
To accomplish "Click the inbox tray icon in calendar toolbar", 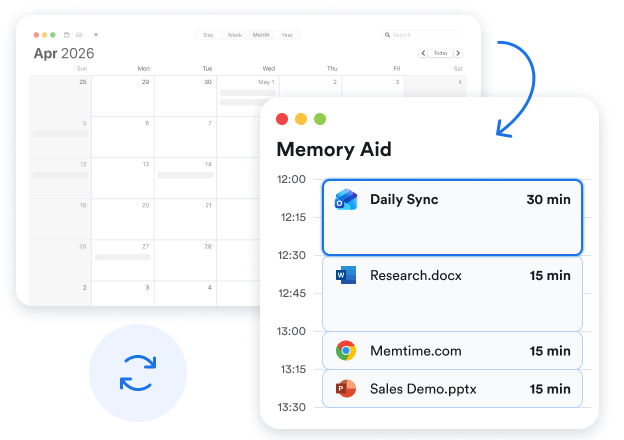I will click(x=79, y=35).
